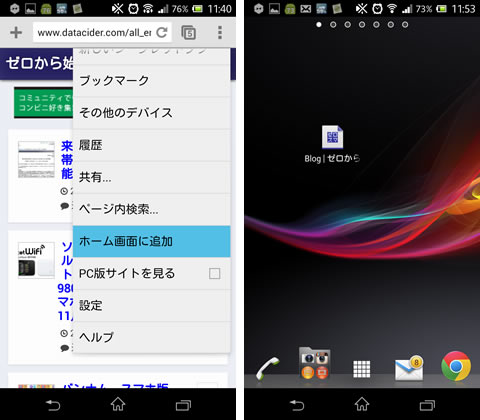Tap back button on right phone
Image resolution: width=480 pixels, height=420 pixels.
pos(297,405)
